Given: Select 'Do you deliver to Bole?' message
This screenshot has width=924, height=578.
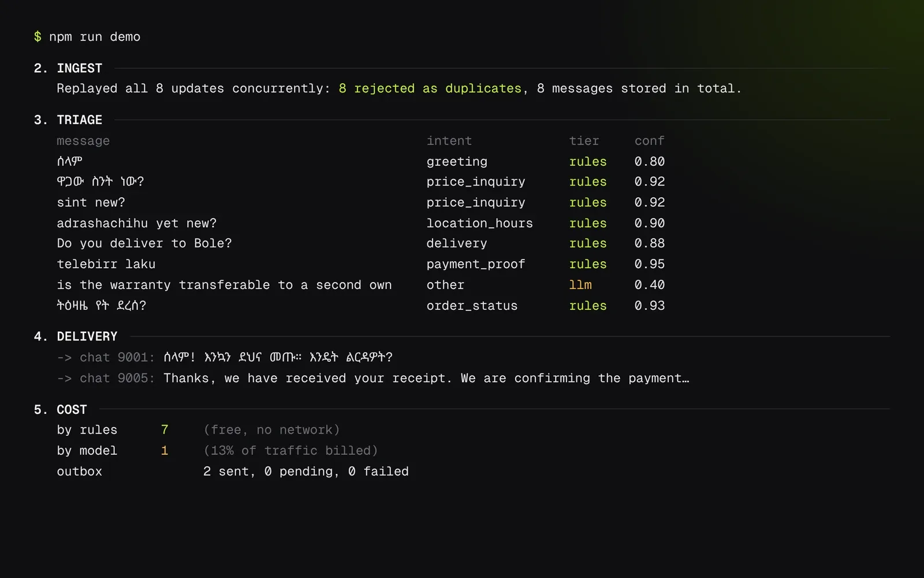Looking at the screenshot, I should [144, 243].
